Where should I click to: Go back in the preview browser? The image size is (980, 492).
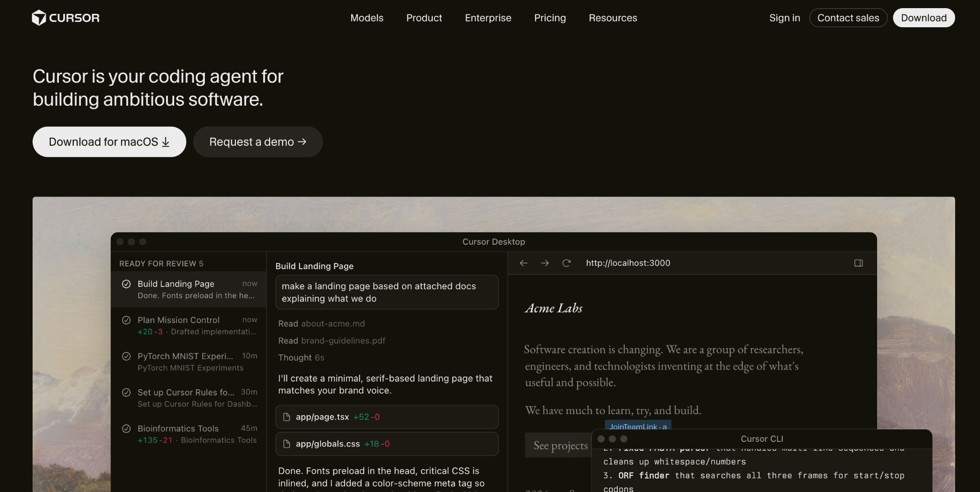pyautogui.click(x=523, y=263)
